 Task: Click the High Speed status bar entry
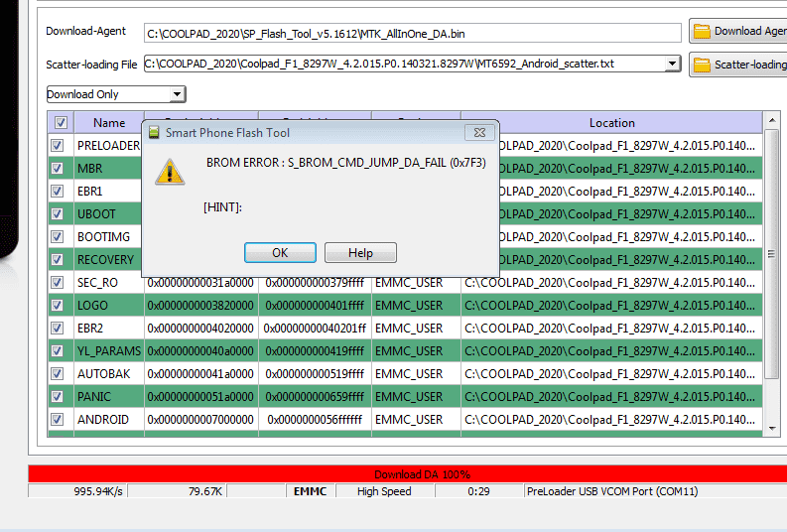pos(384,491)
